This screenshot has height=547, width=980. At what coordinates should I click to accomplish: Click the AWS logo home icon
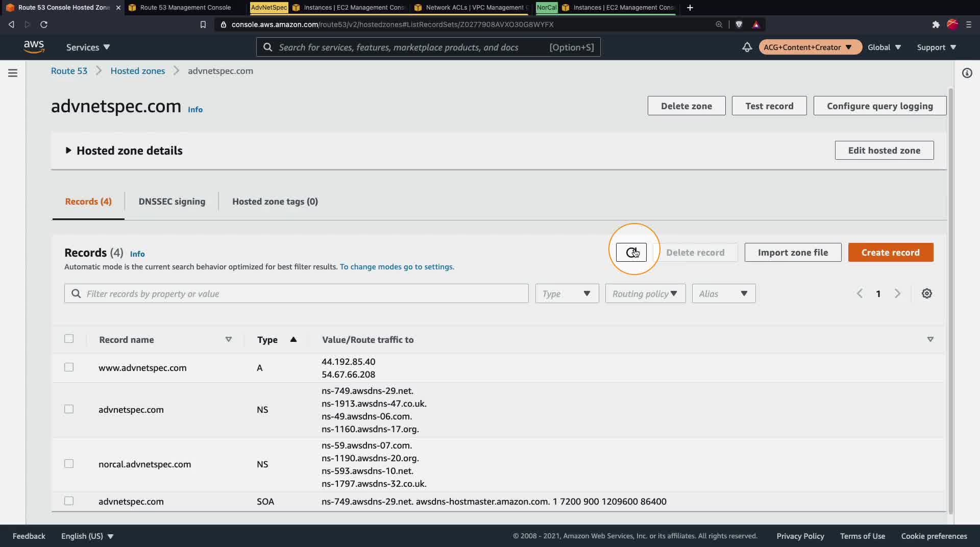click(x=34, y=47)
